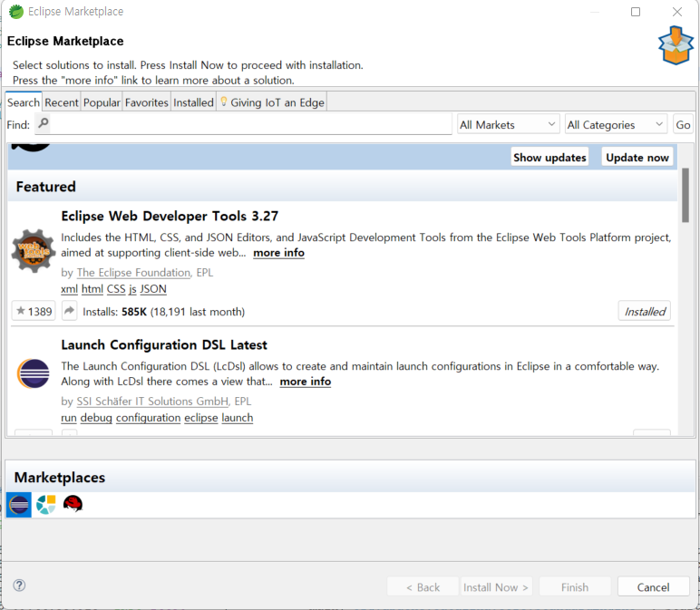Screen dimensions: 700x610
Task: Click the search magnifier icon
Action: pyautogui.click(x=44, y=122)
